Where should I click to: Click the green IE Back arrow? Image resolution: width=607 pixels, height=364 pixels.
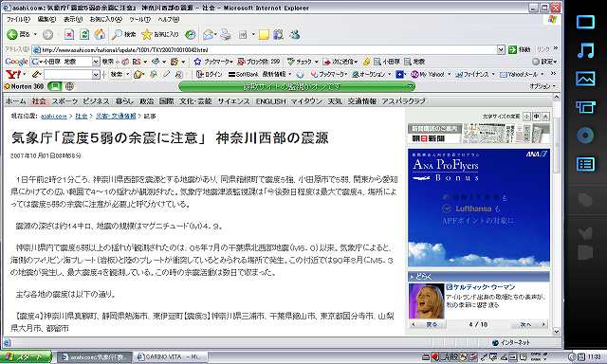(12, 34)
